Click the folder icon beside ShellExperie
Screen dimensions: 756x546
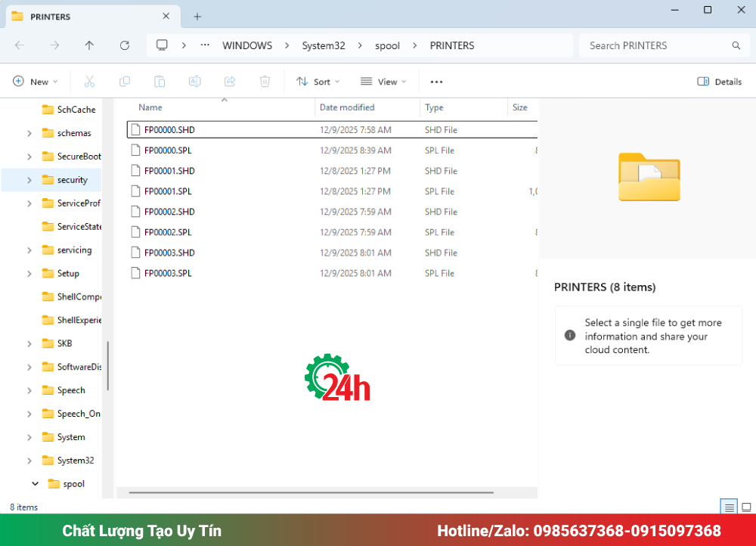(48, 320)
